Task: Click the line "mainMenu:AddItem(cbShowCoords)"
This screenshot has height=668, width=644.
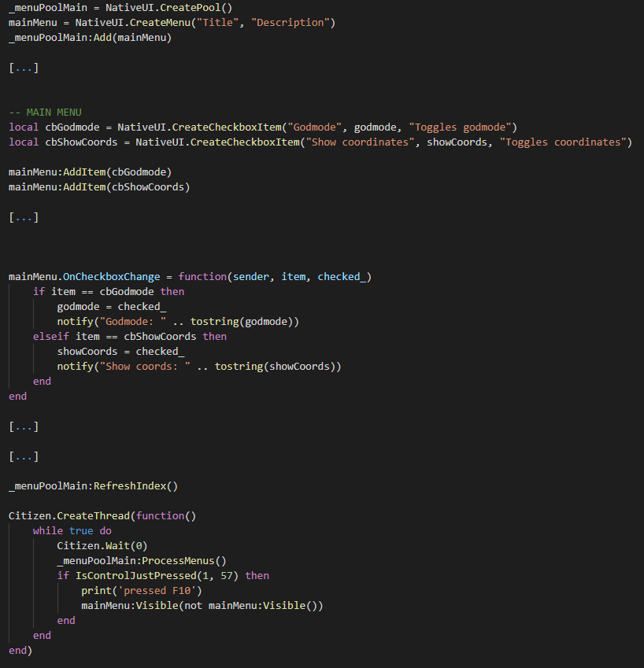Action: coord(99,186)
